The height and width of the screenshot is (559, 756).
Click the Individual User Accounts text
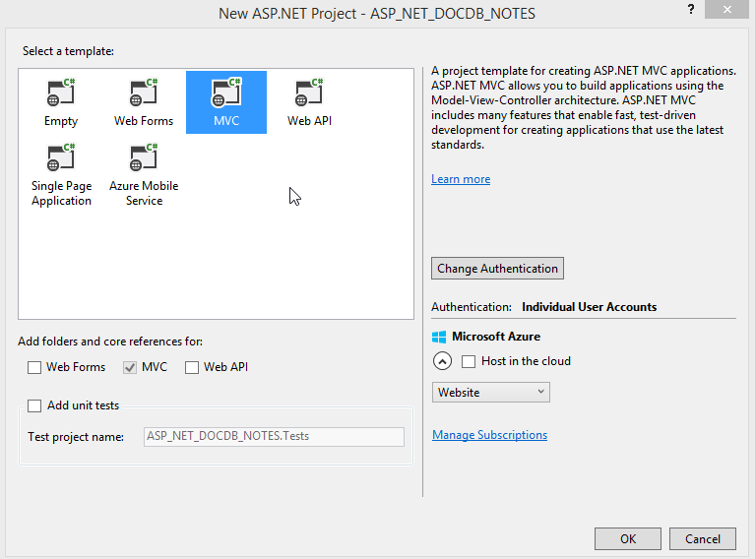pyautogui.click(x=590, y=307)
